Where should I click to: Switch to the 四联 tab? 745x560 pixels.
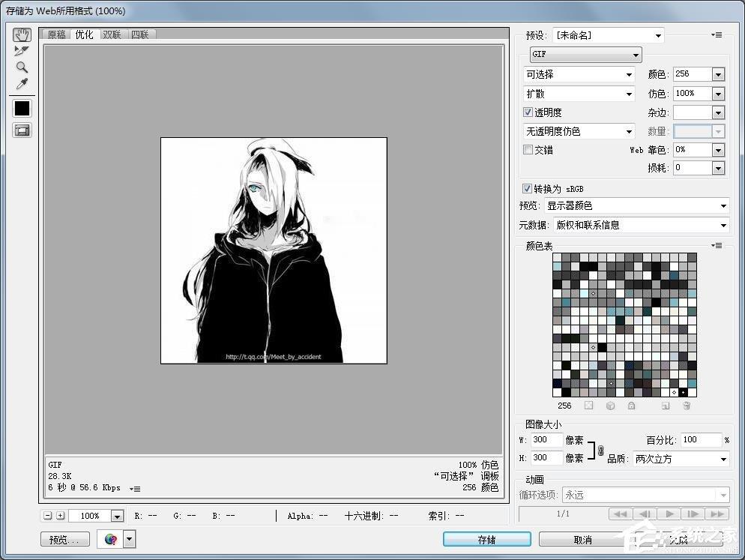[x=139, y=34]
